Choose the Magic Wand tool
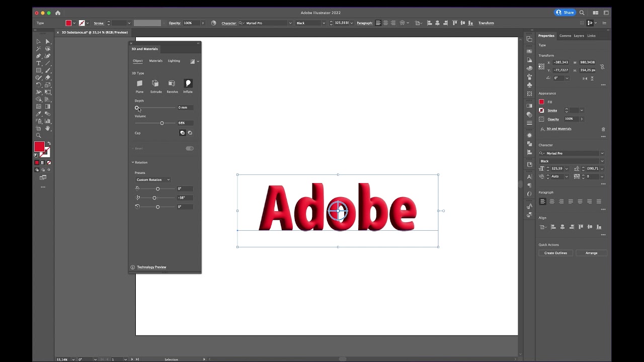This screenshot has width=644, height=362. click(38, 49)
